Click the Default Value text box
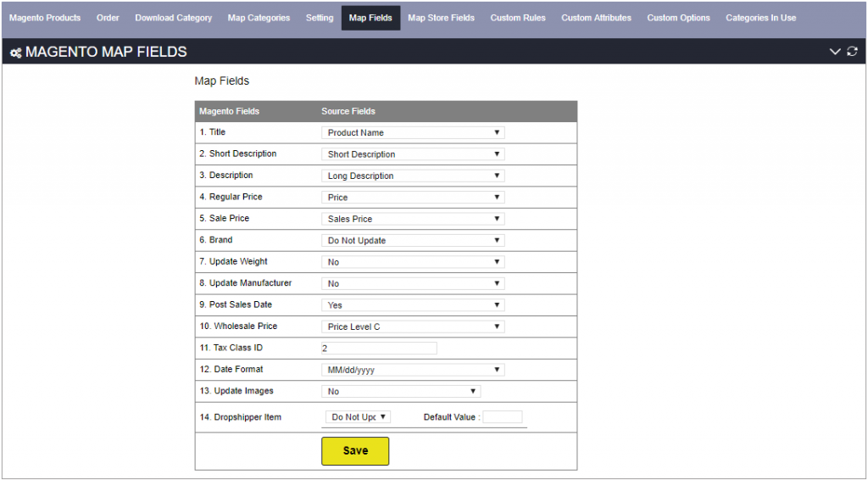This screenshot has width=868, height=480. [502, 417]
